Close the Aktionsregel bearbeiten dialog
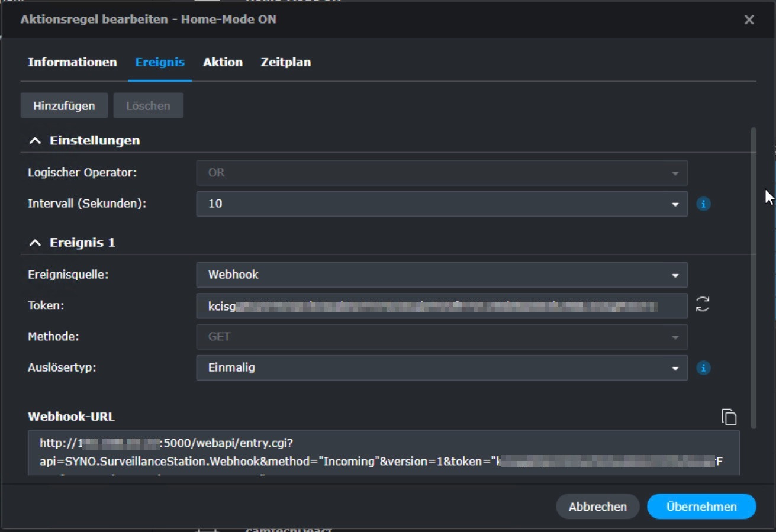 click(x=749, y=20)
